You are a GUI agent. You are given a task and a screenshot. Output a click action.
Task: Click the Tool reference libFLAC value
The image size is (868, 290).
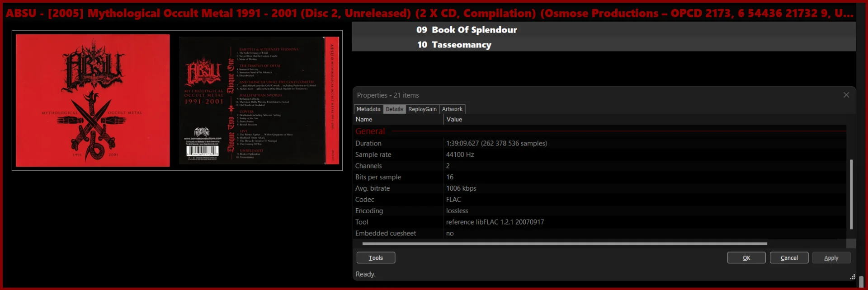(495, 222)
